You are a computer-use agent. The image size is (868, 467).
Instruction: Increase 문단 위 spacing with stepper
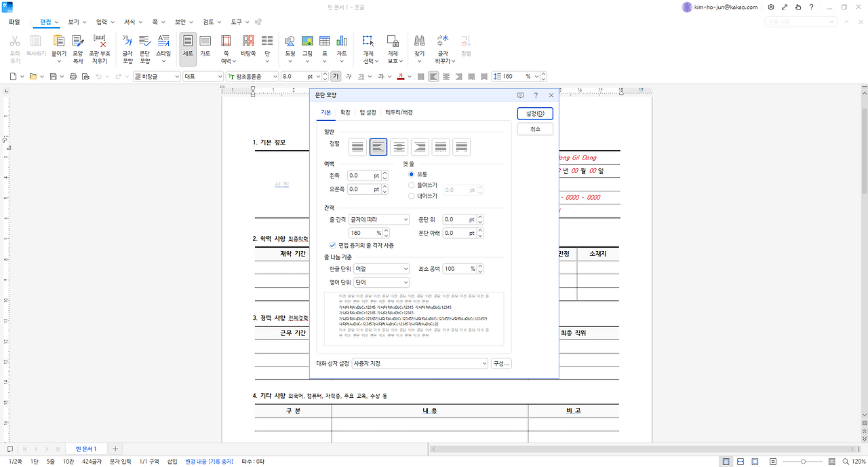tap(480, 217)
